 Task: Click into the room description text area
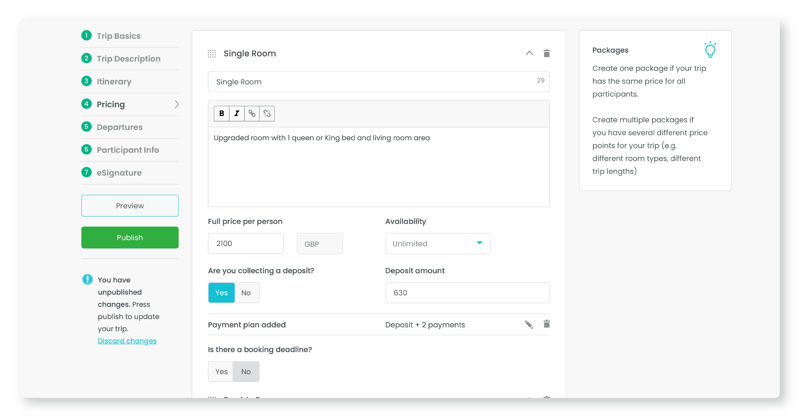[379, 166]
